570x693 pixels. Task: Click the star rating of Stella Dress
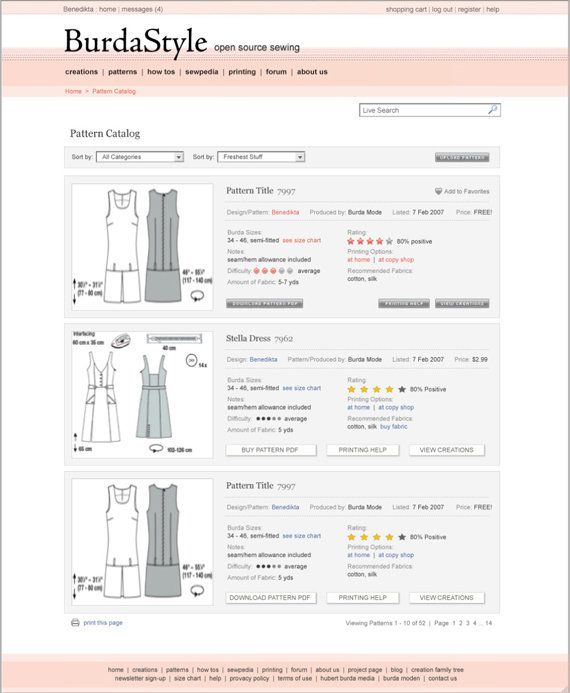point(376,389)
